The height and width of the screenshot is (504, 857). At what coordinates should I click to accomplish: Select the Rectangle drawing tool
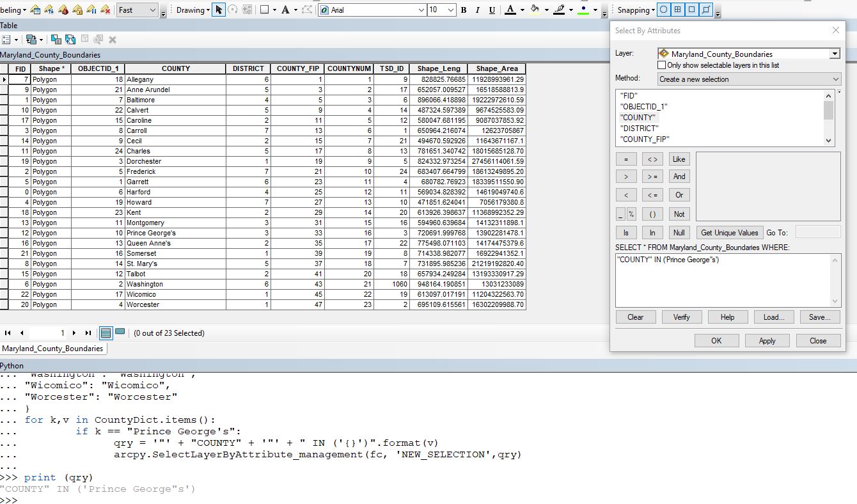pyautogui.click(x=265, y=10)
